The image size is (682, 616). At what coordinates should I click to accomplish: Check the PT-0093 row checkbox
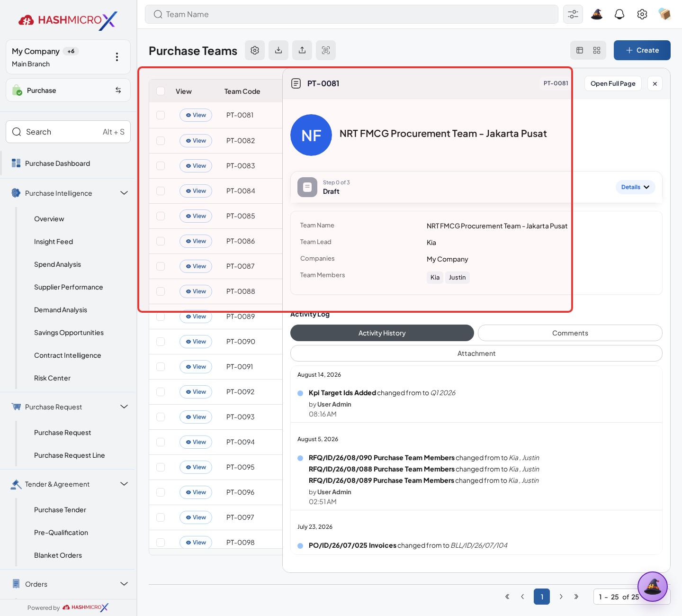(161, 417)
